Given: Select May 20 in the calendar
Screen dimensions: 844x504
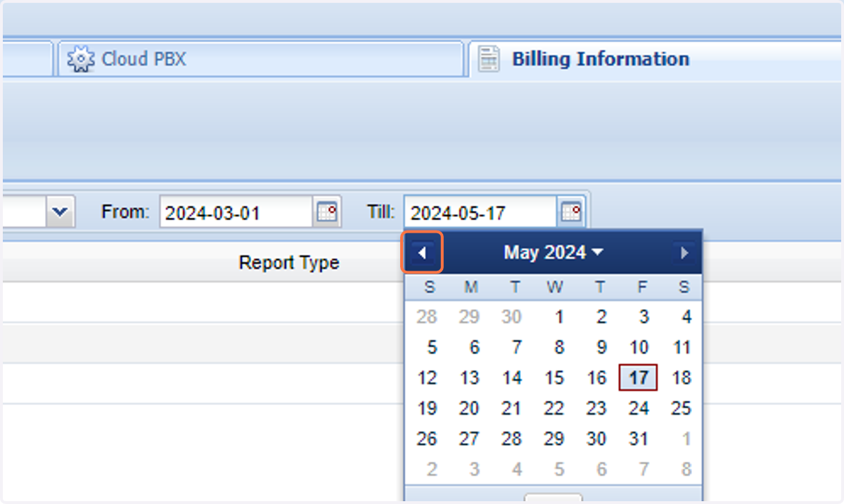Looking at the screenshot, I should point(469,408).
